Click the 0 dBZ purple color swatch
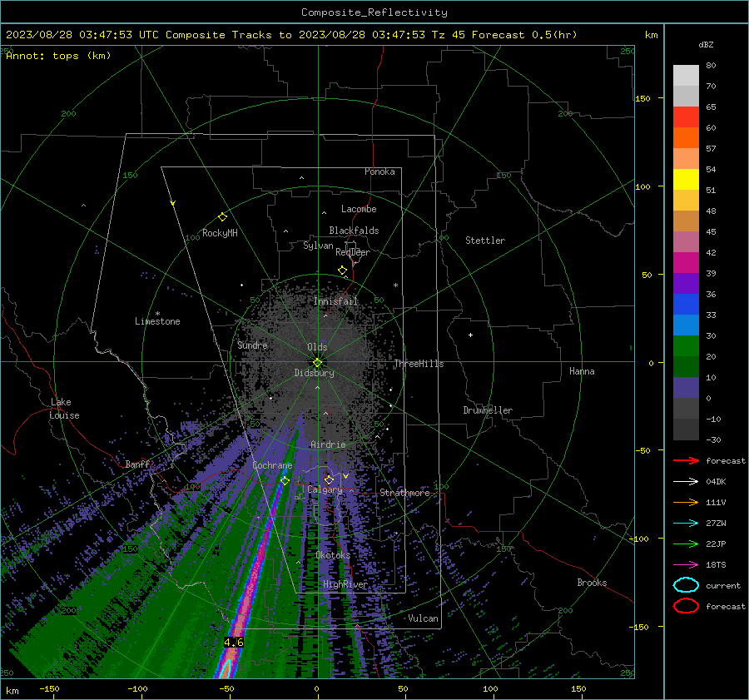The width and height of the screenshot is (749, 700). 686,388
